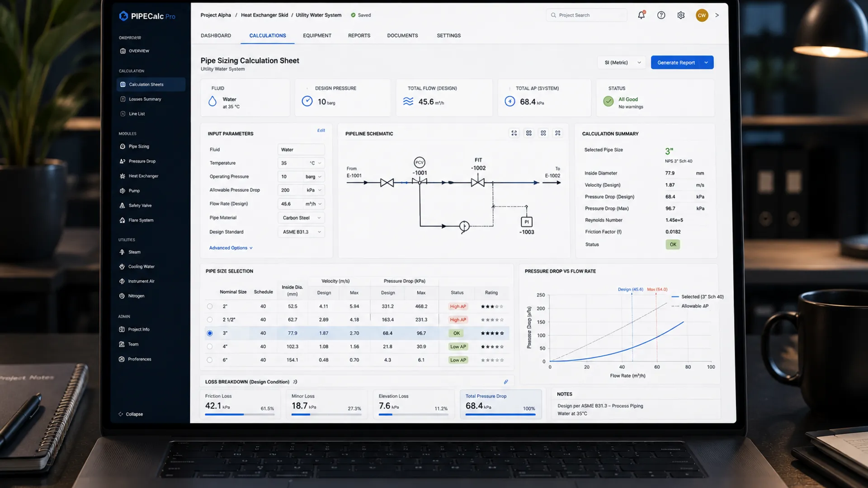Open the Cooling Water utility

pyautogui.click(x=137, y=267)
